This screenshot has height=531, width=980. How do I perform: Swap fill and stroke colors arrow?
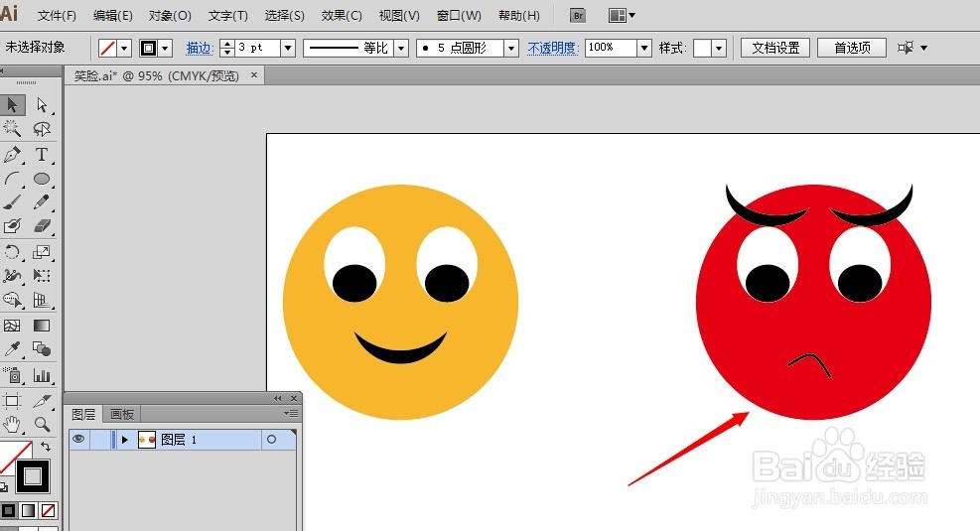click(45, 447)
